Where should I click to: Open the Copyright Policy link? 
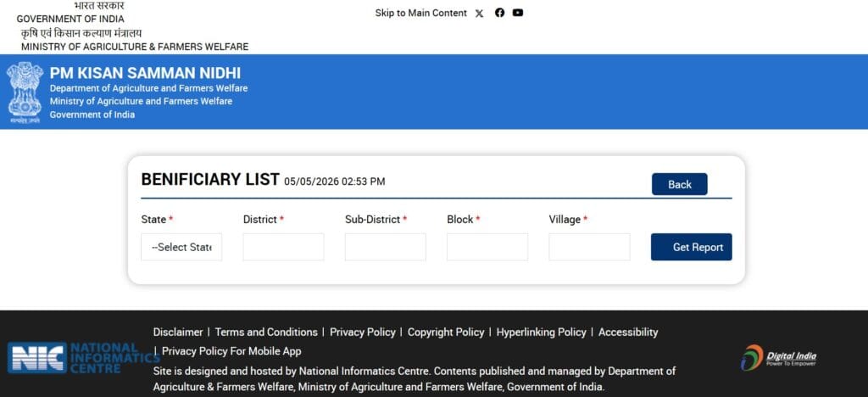pyautogui.click(x=446, y=333)
